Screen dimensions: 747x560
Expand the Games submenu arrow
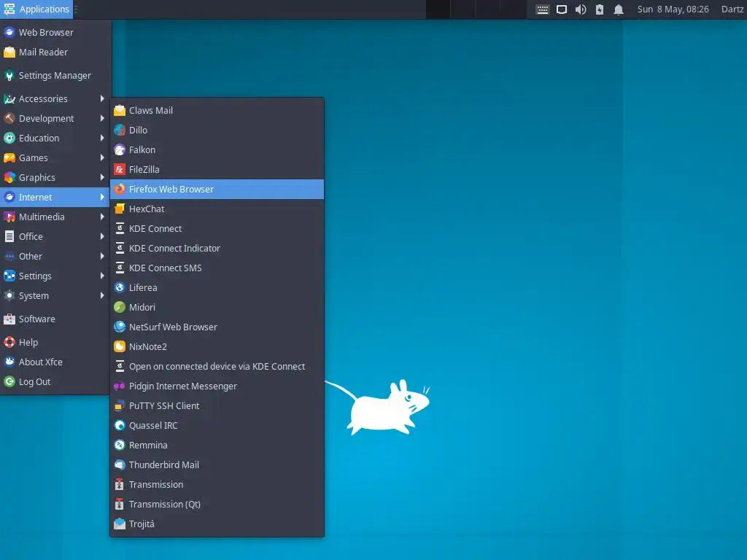pyautogui.click(x=102, y=157)
